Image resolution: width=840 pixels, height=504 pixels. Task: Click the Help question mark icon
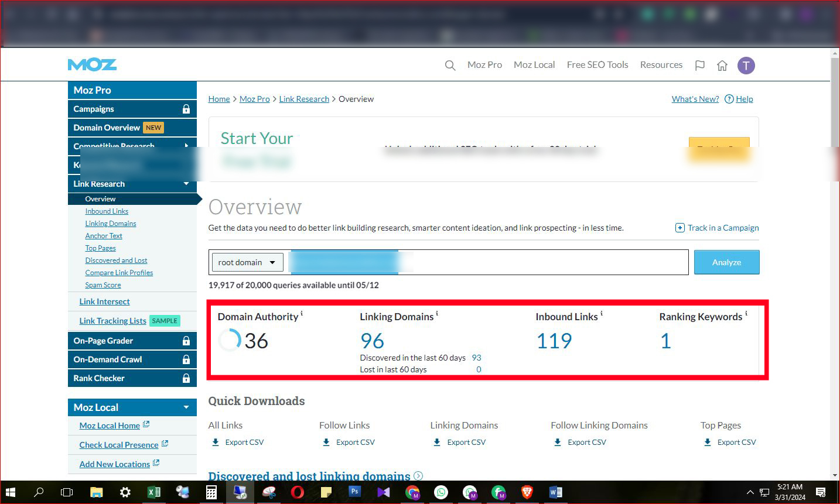coord(730,99)
